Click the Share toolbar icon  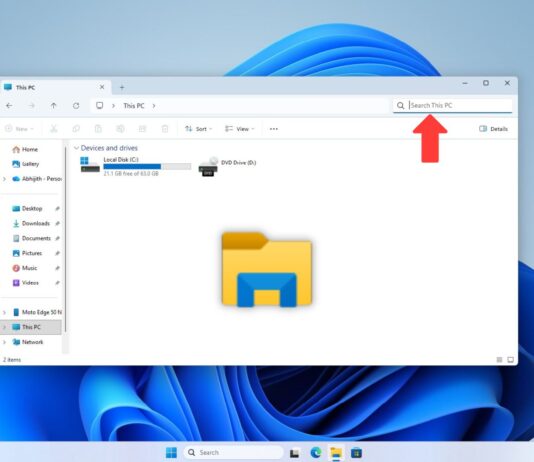pyautogui.click(x=142, y=129)
